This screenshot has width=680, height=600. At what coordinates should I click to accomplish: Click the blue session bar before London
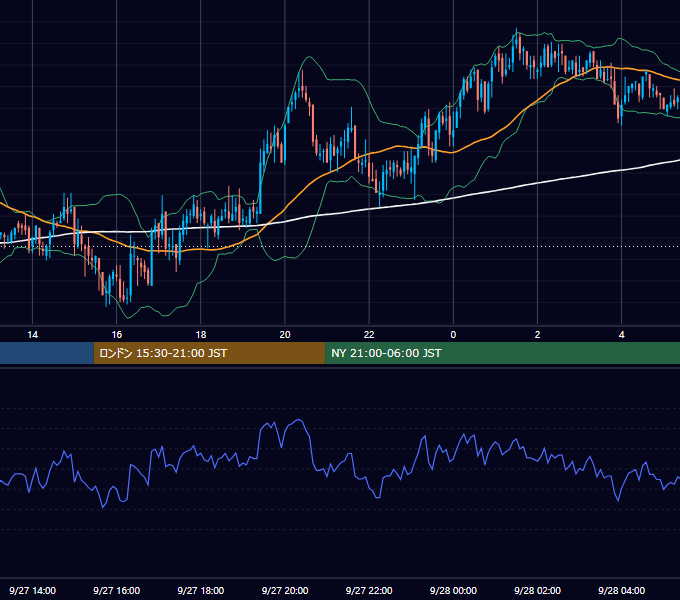point(47,353)
